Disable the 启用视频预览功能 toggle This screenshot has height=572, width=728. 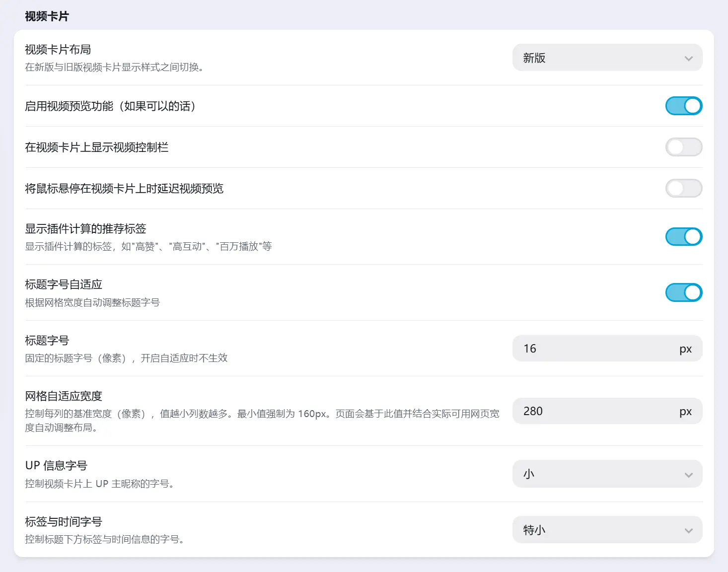pos(683,106)
